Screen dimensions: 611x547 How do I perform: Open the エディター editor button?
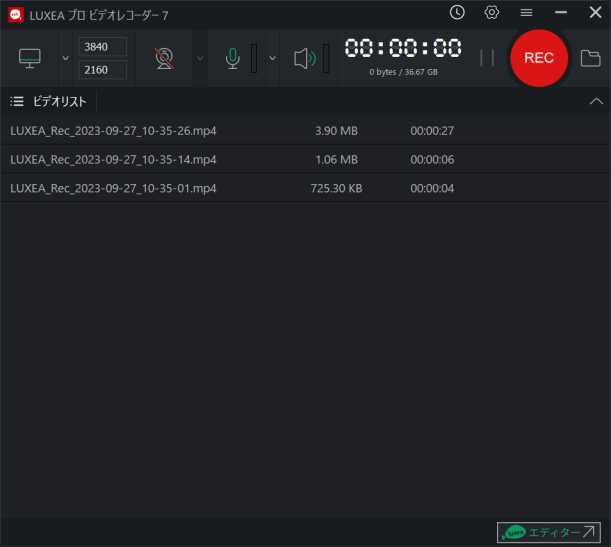tap(550, 532)
